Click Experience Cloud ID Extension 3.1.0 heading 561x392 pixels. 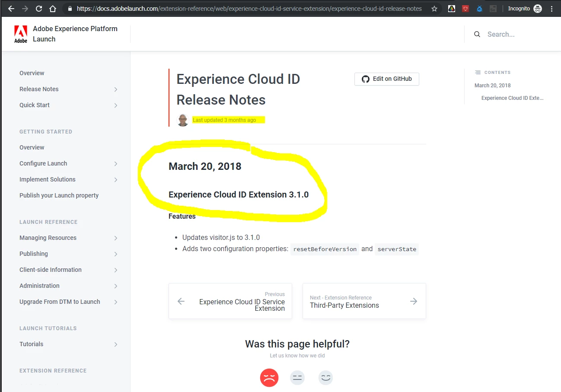point(239,194)
